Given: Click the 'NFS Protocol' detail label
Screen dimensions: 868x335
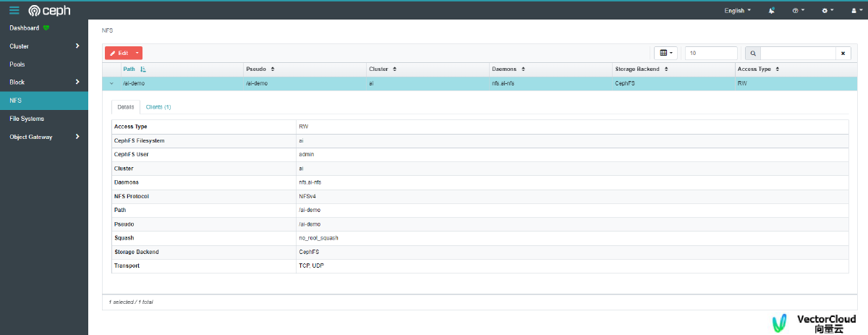Looking at the screenshot, I should (x=131, y=196).
